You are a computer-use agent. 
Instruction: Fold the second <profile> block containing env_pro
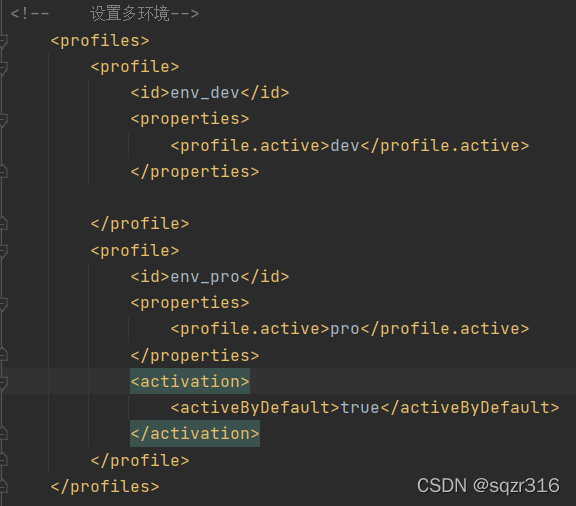(3, 251)
